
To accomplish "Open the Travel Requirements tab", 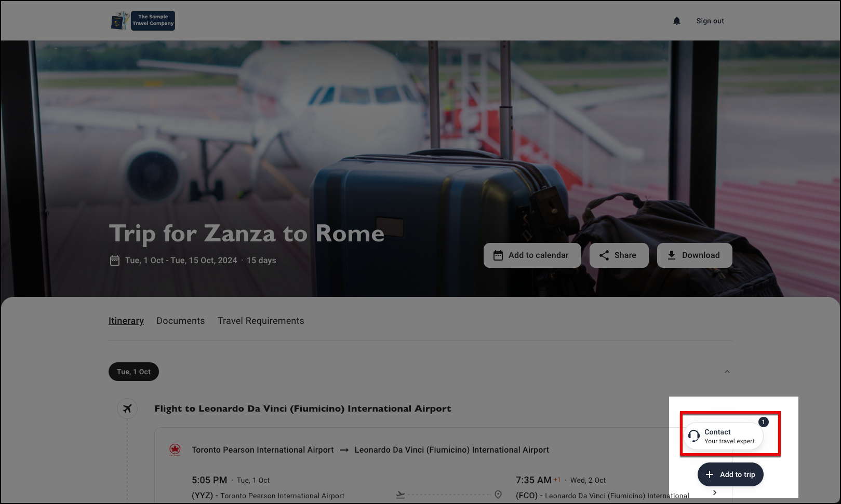I will pyautogui.click(x=261, y=321).
